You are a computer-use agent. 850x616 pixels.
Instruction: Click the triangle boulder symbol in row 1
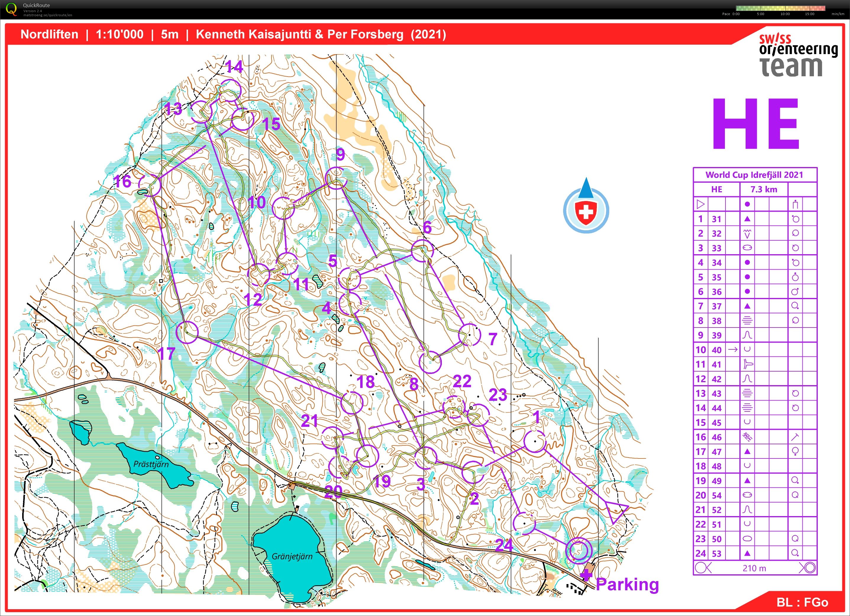tap(747, 219)
